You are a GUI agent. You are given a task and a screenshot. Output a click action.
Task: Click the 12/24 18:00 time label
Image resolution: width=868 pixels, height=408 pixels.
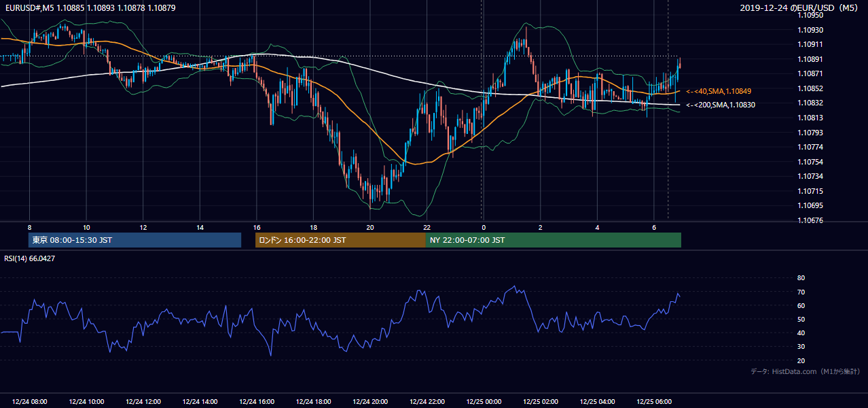click(313, 402)
